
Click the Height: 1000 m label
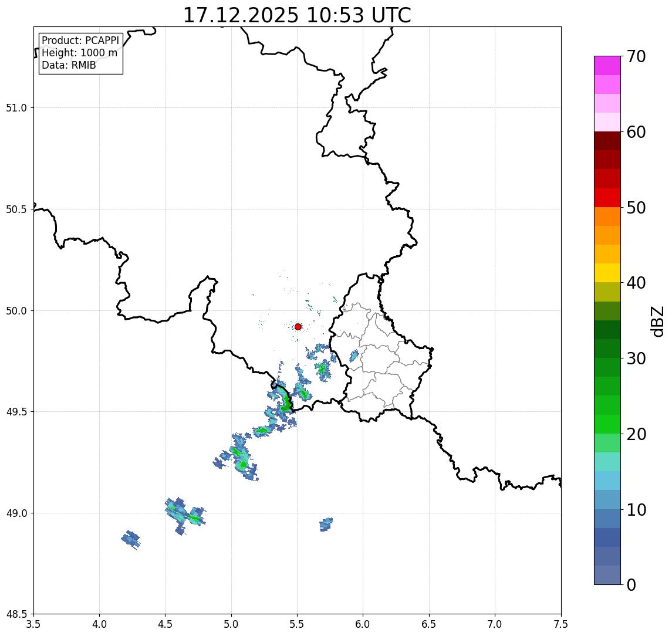tap(79, 53)
